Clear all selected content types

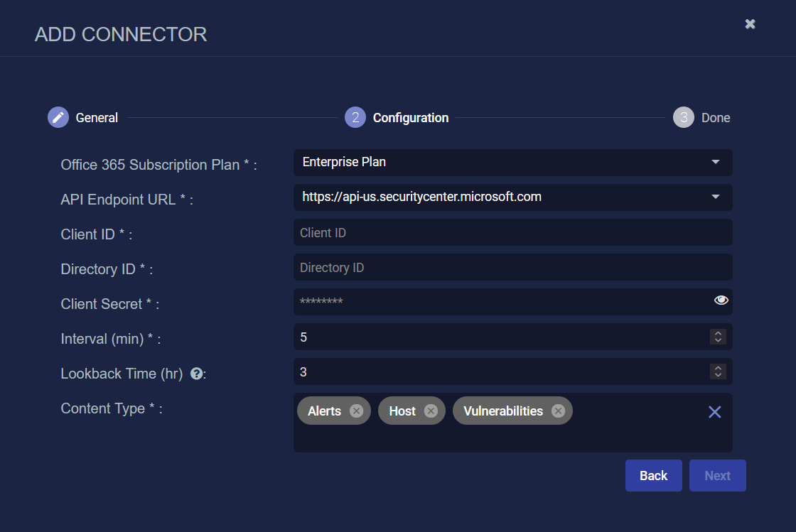pyautogui.click(x=714, y=412)
